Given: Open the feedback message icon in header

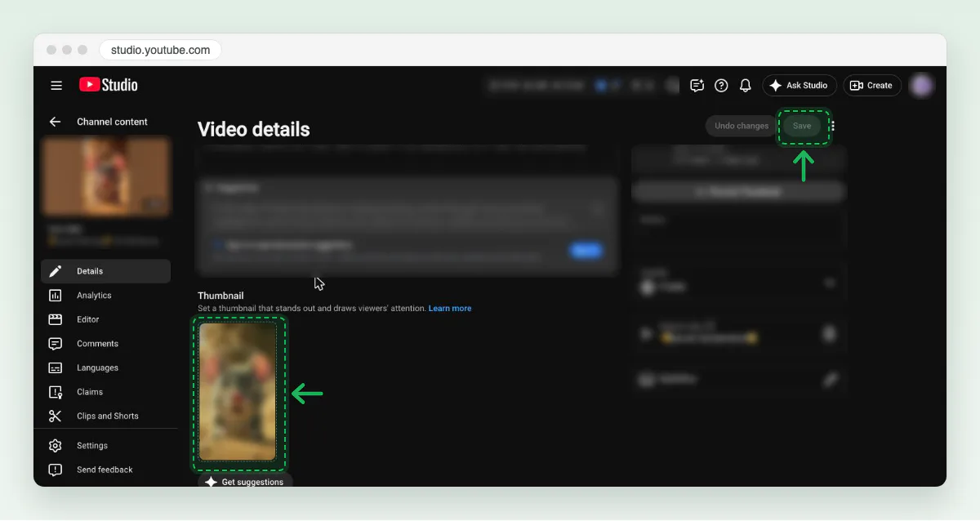Looking at the screenshot, I should pos(697,85).
